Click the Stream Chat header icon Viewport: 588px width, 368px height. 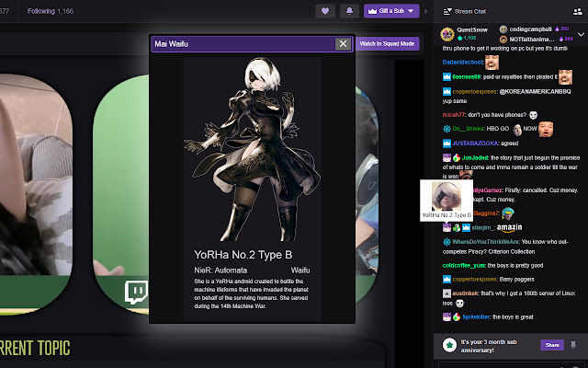pyautogui.click(x=447, y=12)
